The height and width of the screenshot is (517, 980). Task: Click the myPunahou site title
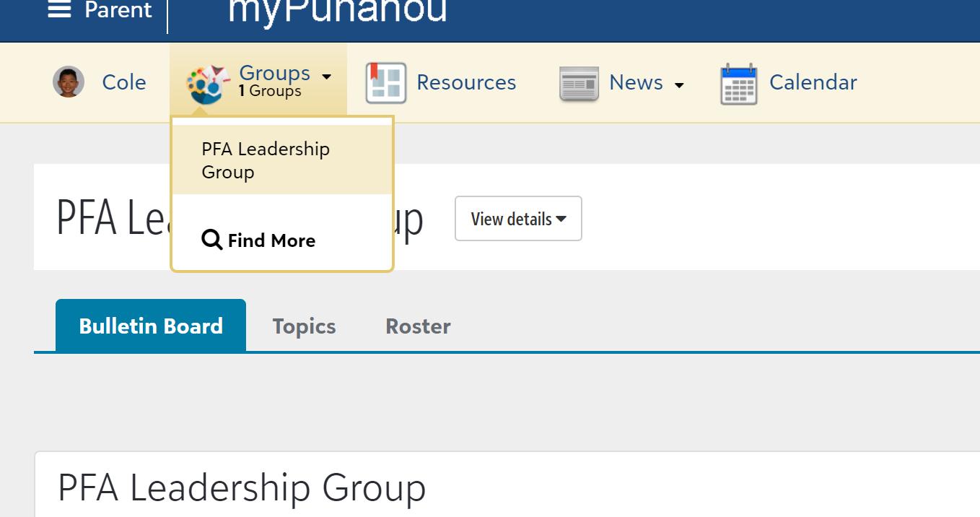(338, 12)
